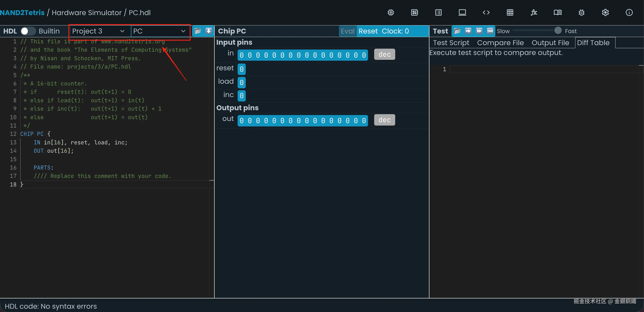Toggle HDL to Builtin switch
This screenshot has height=312, width=644.
(28, 31)
